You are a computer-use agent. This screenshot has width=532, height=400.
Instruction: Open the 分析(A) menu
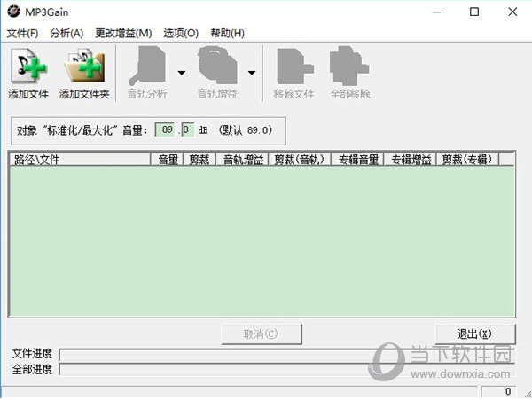[66, 33]
